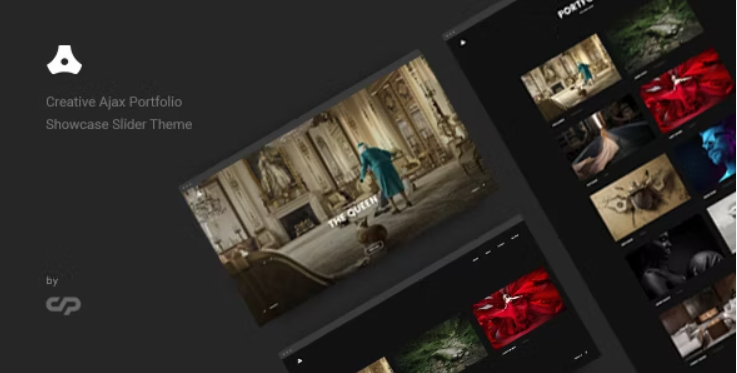737x373 pixels.
Task: Click the logo icon in the bottom mockup window
Action: pos(300,361)
